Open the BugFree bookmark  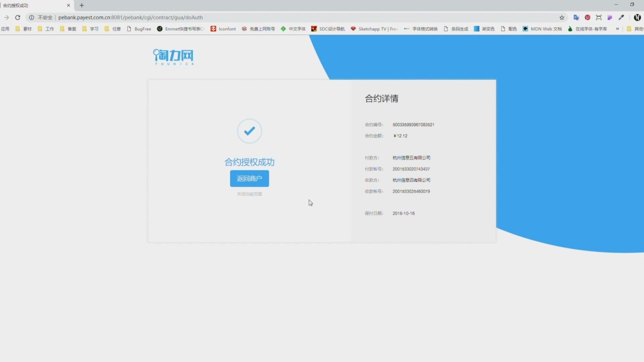(x=139, y=29)
